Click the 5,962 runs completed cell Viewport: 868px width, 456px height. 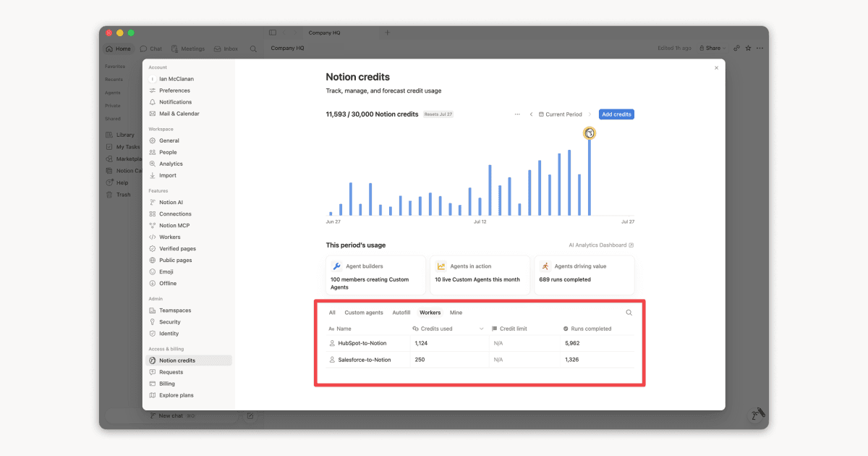tap(595, 343)
